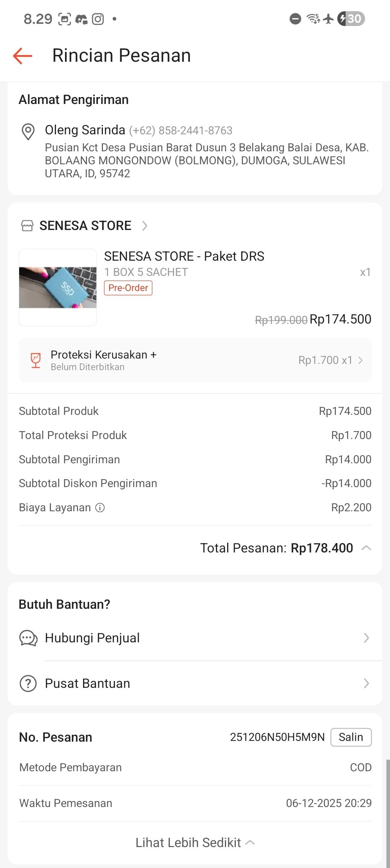Tap the orange back arrow

23,56
